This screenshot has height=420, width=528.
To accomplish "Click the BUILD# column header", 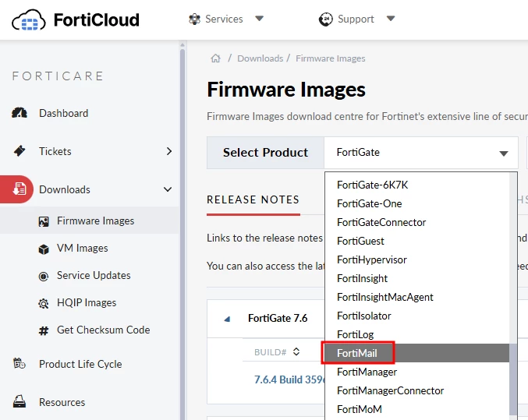I will (x=271, y=352).
